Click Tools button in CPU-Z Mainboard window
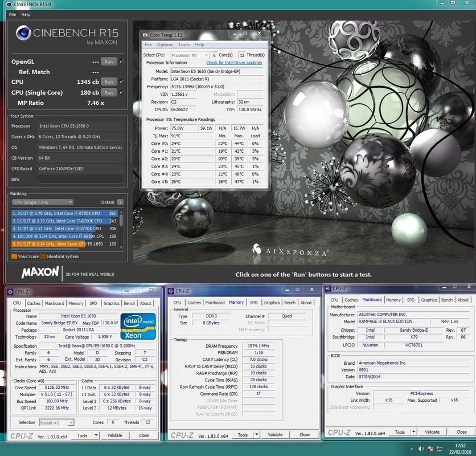Screen dimensions: 476x456 [x=400, y=432]
